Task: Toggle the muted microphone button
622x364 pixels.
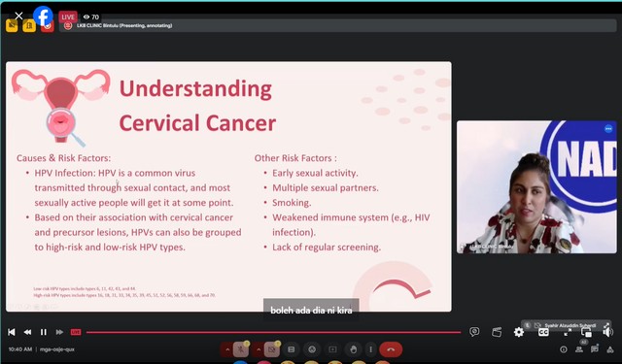Action: [x=241, y=349]
